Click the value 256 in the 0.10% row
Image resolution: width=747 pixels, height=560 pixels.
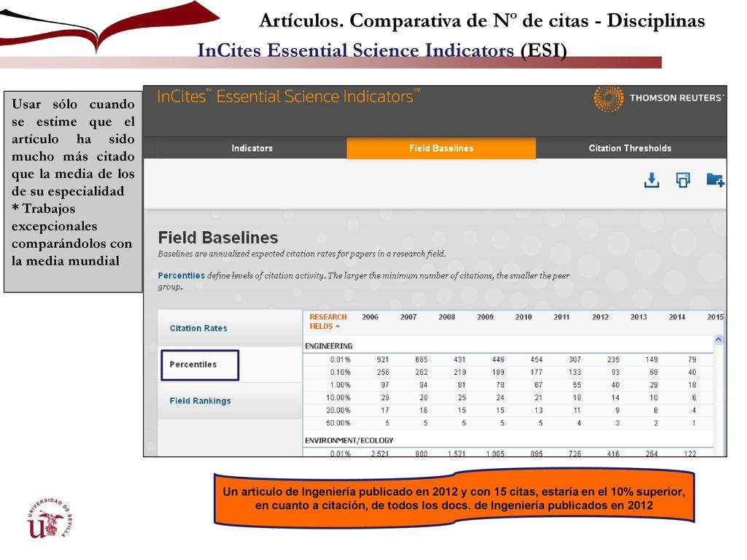(x=382, y=373)
